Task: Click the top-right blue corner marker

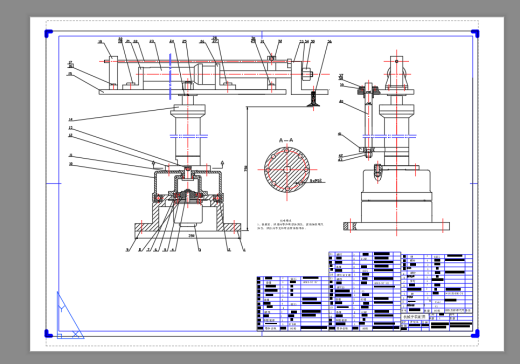Action: 475,33
